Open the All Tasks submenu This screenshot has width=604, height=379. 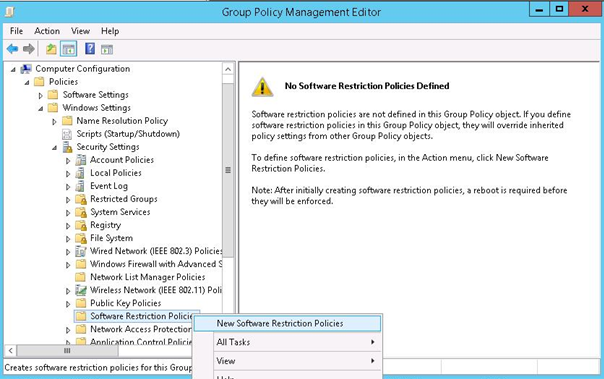coord(296,342)
